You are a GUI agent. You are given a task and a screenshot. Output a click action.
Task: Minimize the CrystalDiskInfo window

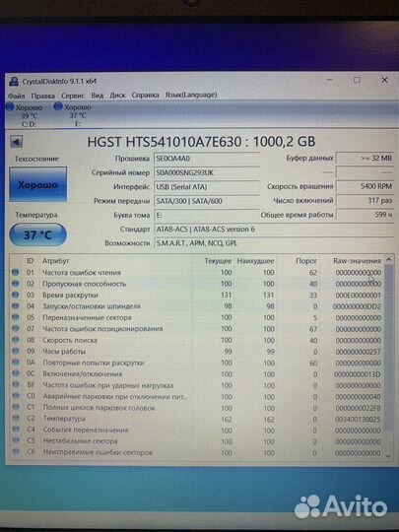tap(329, 80)
